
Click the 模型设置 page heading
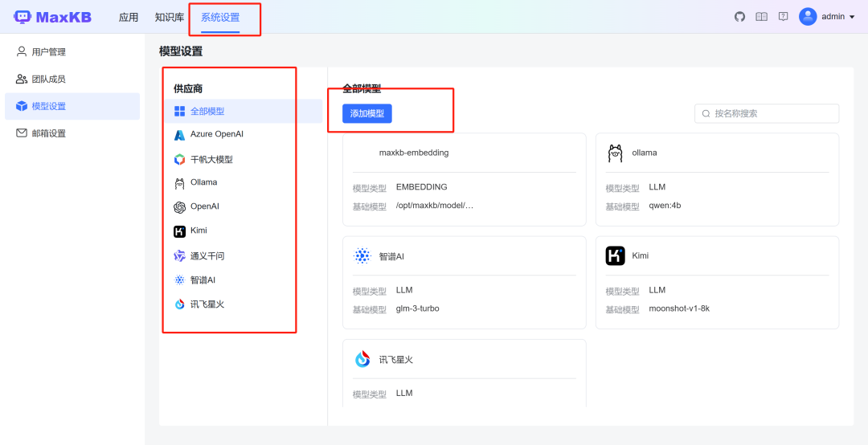point(181,51)
